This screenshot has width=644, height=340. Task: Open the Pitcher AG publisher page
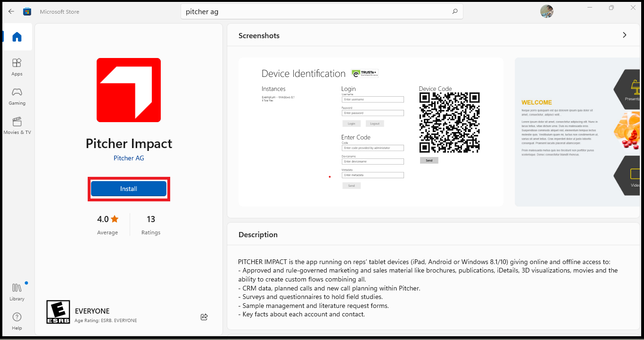click(128, 158)
